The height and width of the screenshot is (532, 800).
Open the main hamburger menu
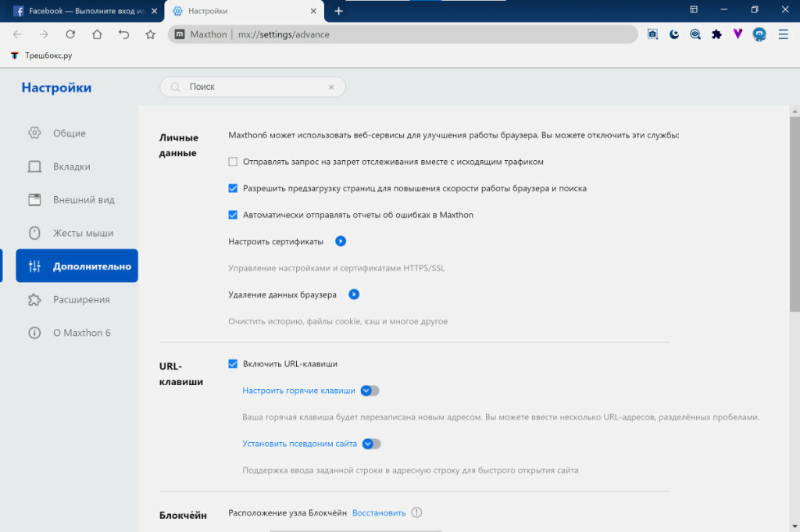pos(783,34)
